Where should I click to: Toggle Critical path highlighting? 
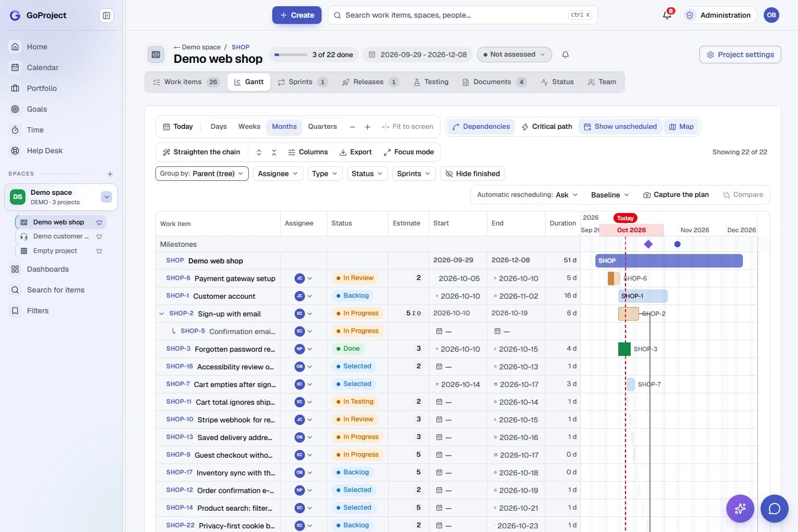[547, 127]
